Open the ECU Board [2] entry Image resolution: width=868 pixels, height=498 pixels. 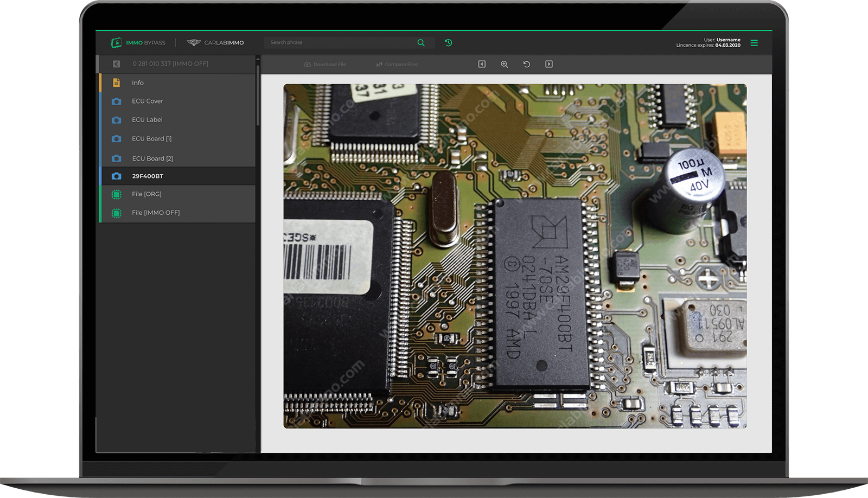(177, 158)
